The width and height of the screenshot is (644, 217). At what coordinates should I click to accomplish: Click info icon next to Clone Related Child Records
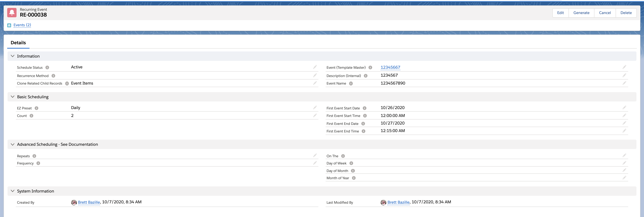coord(67,83)
